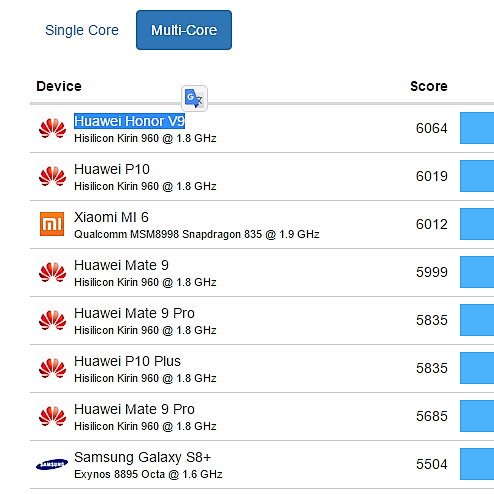Viewport: 494px width, 494px height.
Task: Click the blue score bar for Galaxy S8+
Action: [477, 464]
